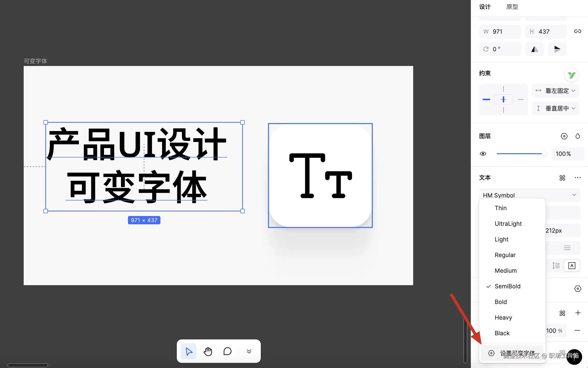Flip the selection vertically
The image size is (588, 368).
(x=557, y=49)
